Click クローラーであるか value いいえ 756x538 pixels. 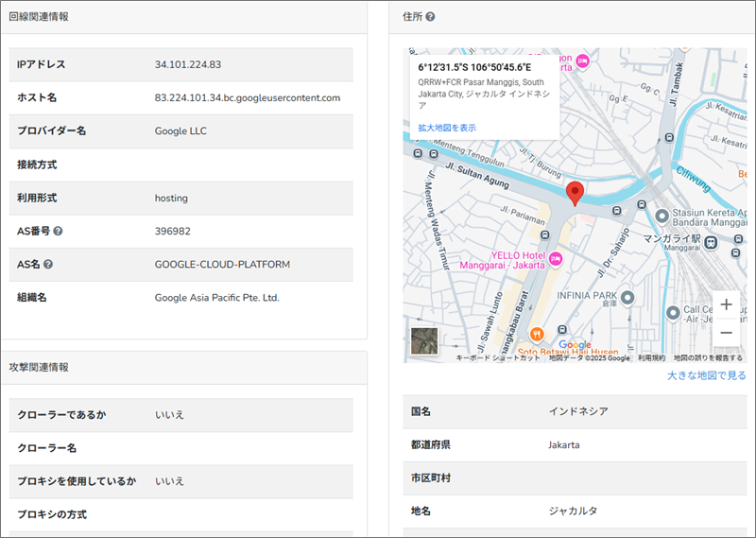(x=169, y=415)
